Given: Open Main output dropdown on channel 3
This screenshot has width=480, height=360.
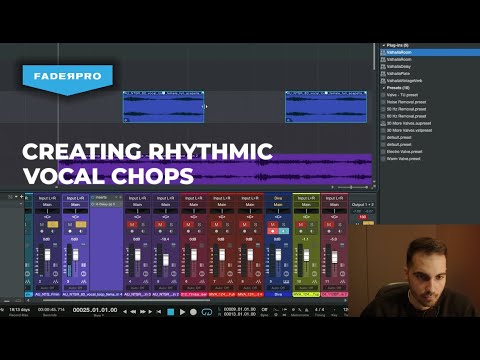Looking at the screenshot, I should 75,205.
